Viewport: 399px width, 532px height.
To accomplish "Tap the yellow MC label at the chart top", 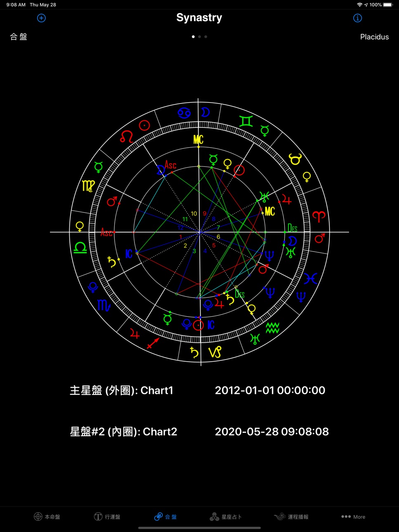I will [x=198, y=139].
